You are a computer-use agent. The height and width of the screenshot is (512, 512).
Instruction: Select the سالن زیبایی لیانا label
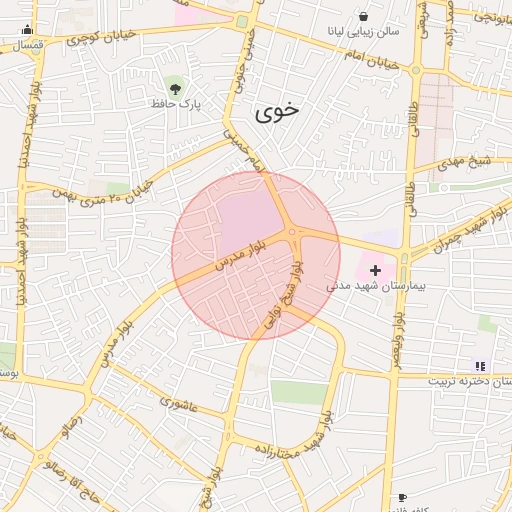363,32
